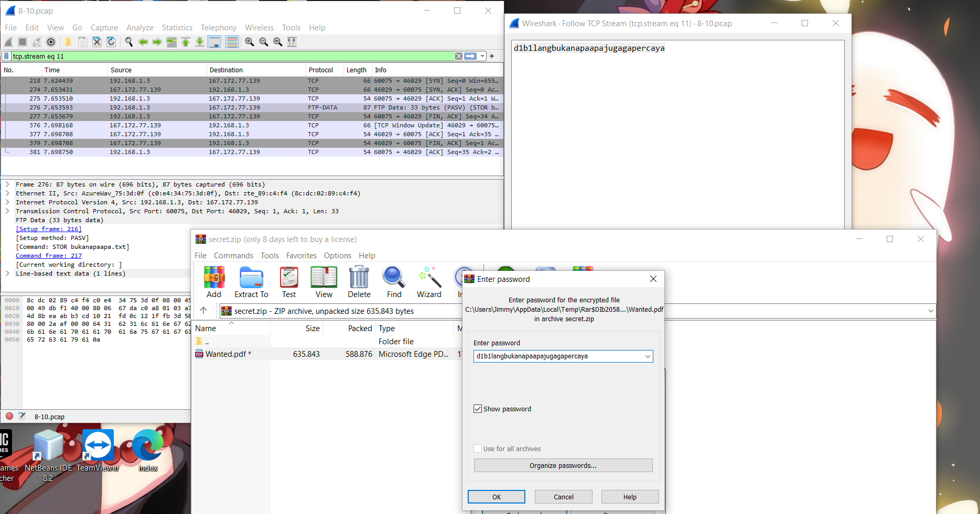Open WinRAR Options menu
Viewport: 980px width, 514px height.
coord(337,256)
